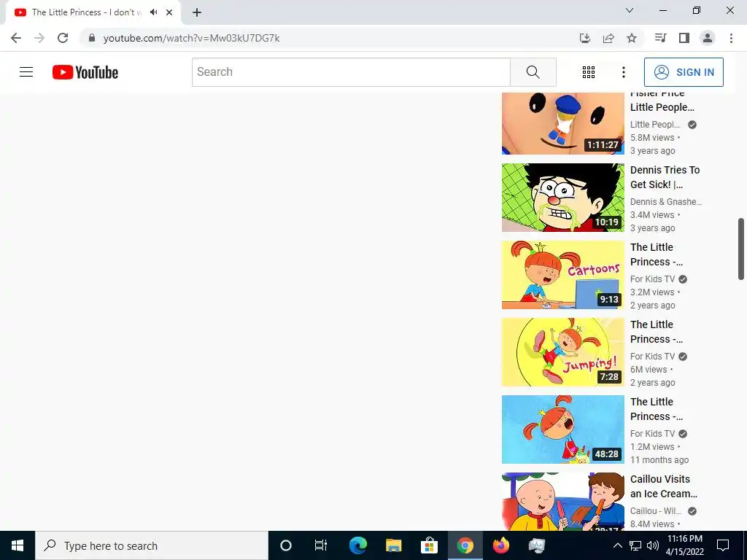View site information lock icon
The width and height of the screenshot is (747, 560).
[92, 38]
